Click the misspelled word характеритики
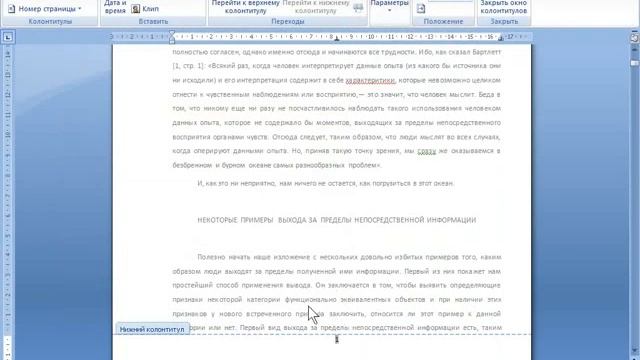The height and width of the screenshot is (360, 640). coord(370,80)
